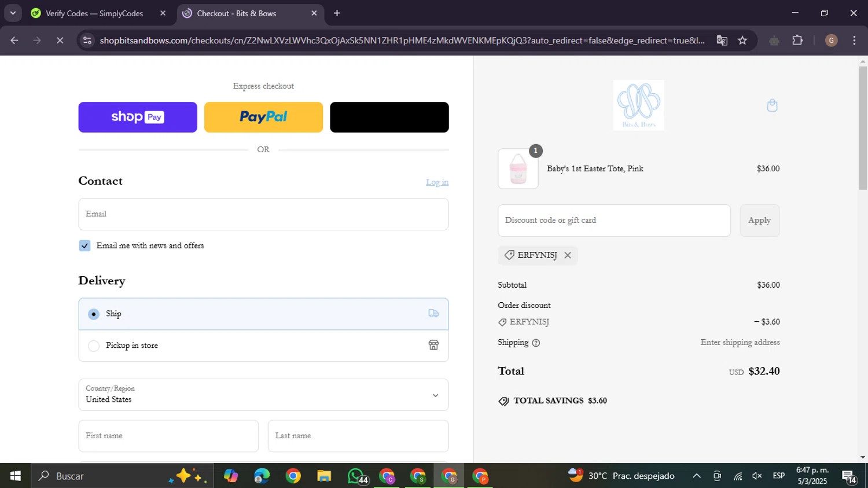
Task: Click the browser address bar URL
Action: click(402, 41)
